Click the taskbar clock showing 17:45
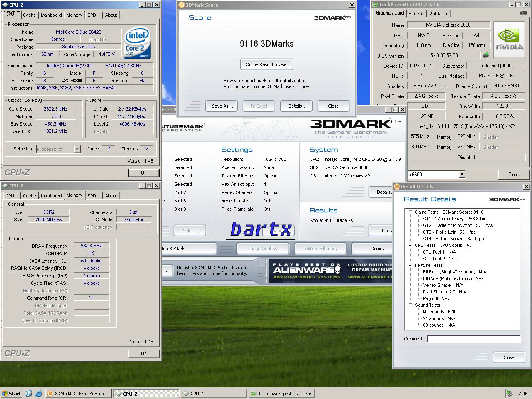The height and width of the screenshot is (399, 532). [522, 393]
